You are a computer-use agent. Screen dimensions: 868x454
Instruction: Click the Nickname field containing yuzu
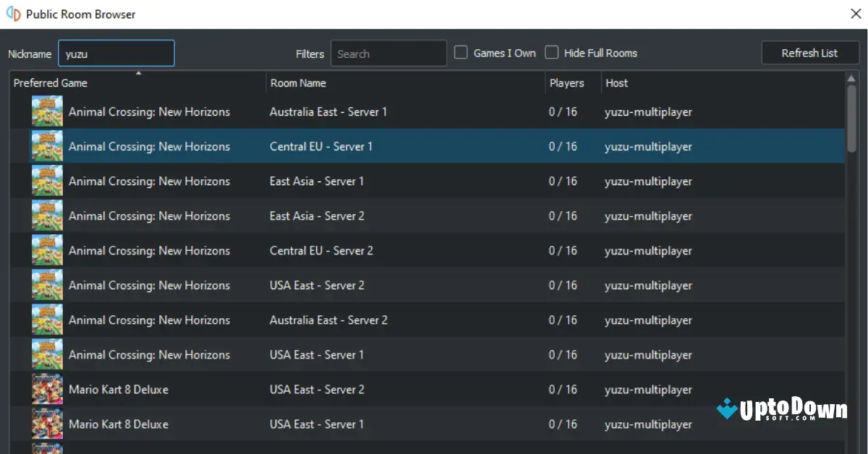tap(116, 53)
